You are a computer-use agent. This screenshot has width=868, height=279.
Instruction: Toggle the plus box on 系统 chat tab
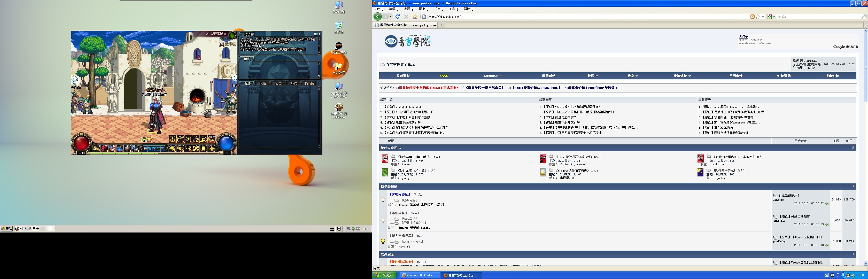pyautogui.click(x=252, y=35)
